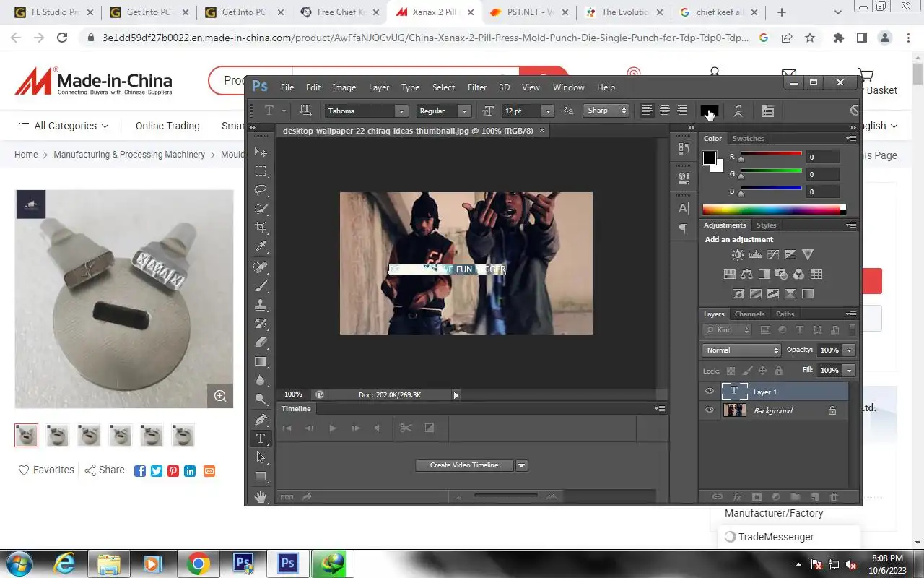Hide Layer 1 using its eye icon

point(709,392)
